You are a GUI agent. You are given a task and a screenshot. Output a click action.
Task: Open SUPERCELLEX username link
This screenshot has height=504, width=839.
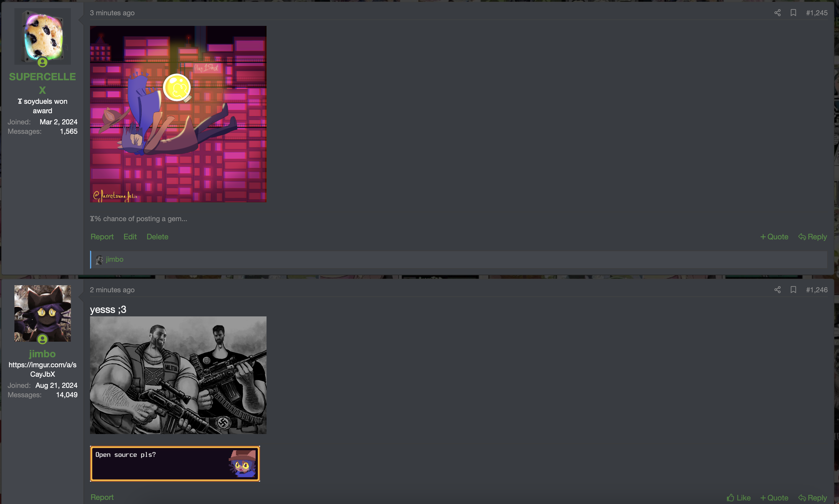click(x=42, y=83)
